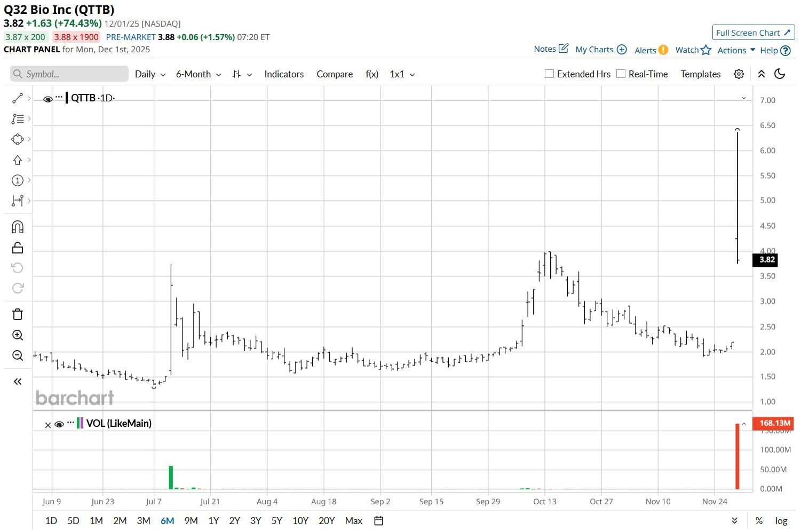
Task: Collapse the chart toolbar with double chevron
Action: point(762,74)
